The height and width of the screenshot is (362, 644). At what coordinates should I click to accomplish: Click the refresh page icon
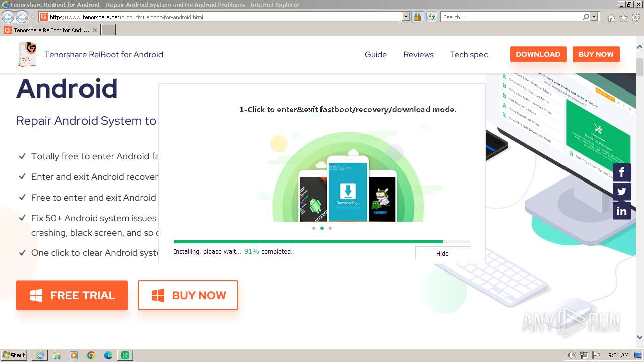click(431, 17)
